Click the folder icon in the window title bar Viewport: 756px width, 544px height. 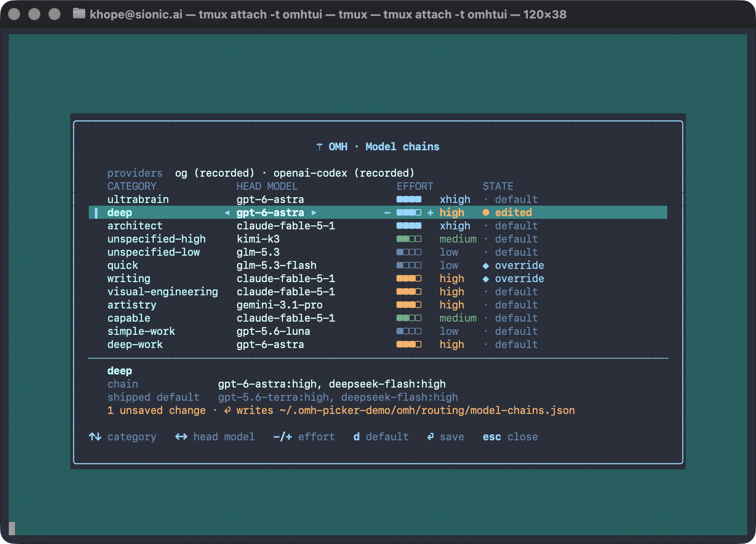pyautogui.click(x=79, y=14)
